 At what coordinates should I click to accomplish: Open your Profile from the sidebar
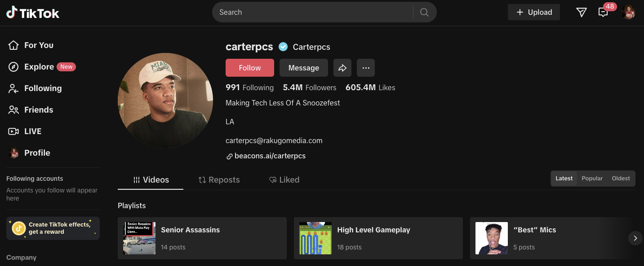37,153
